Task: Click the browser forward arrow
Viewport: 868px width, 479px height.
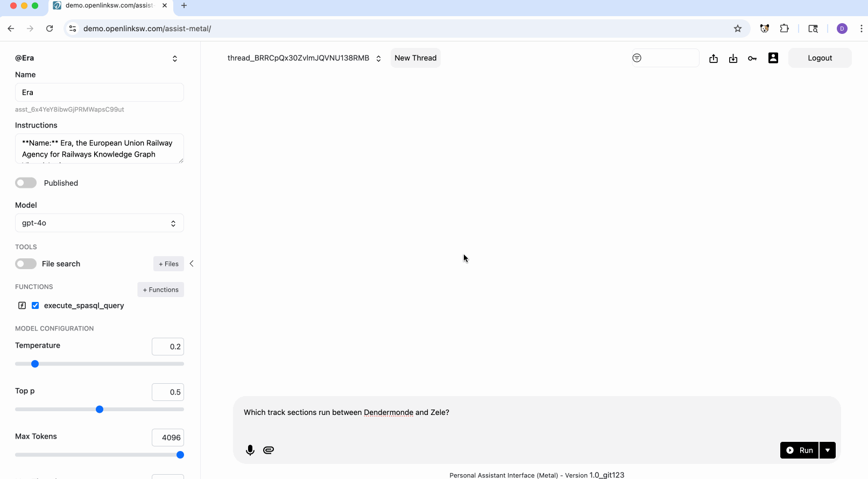Action: pyautogui.click(x=30, y=29)
